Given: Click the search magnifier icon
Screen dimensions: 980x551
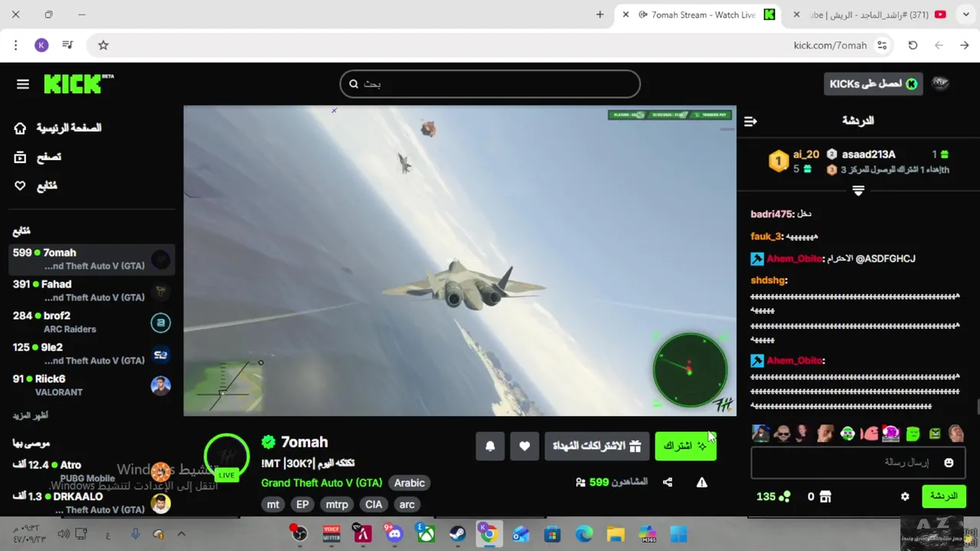Looking at the screenshot, I should point(354,84).
